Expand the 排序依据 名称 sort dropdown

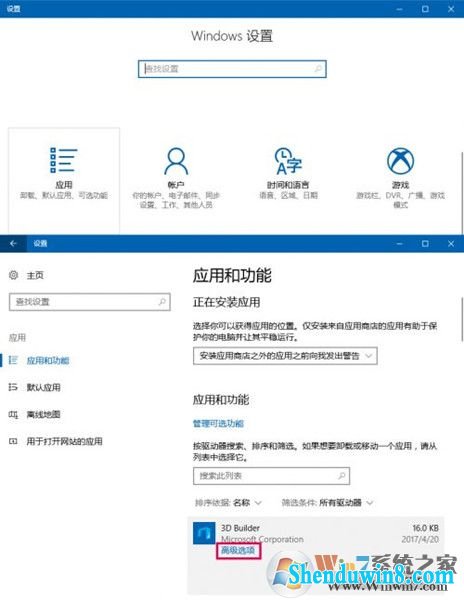pos(228,502)
